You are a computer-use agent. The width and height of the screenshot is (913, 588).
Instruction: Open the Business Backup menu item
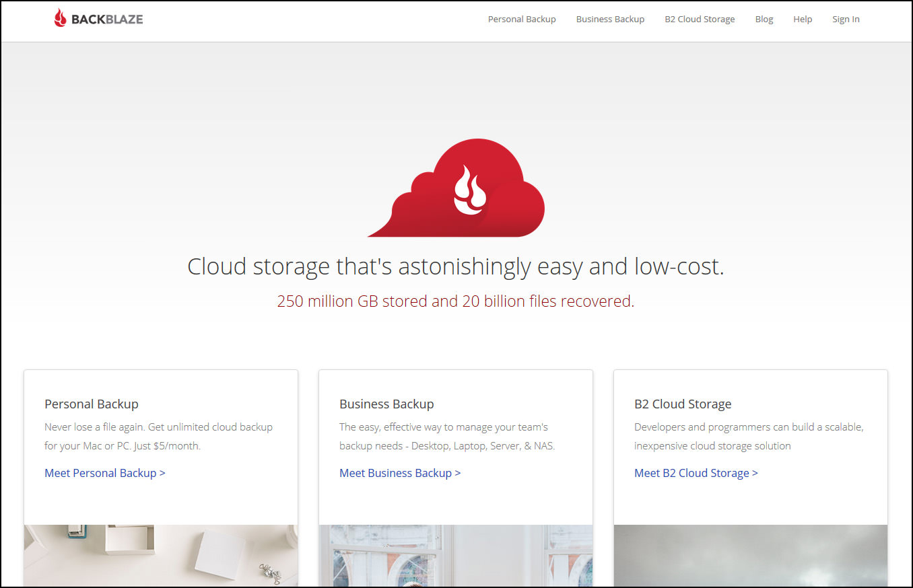610,20
